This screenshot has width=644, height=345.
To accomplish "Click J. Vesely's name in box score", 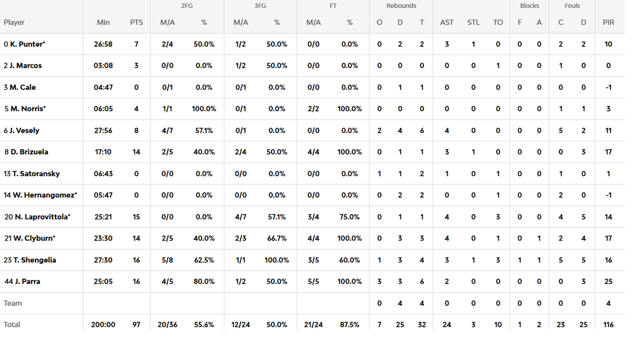I will pos(24,131).
